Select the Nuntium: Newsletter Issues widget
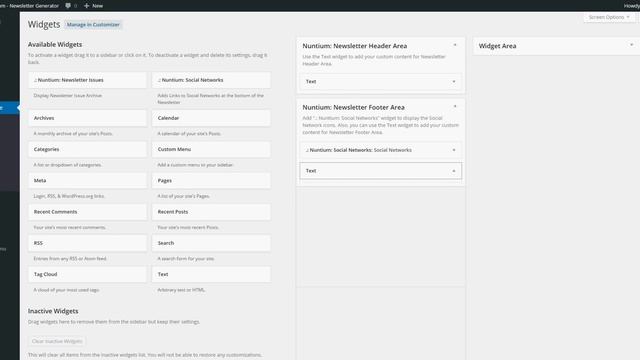The height and width of the screenshot is (360, 640). click(x=87, y=80)
